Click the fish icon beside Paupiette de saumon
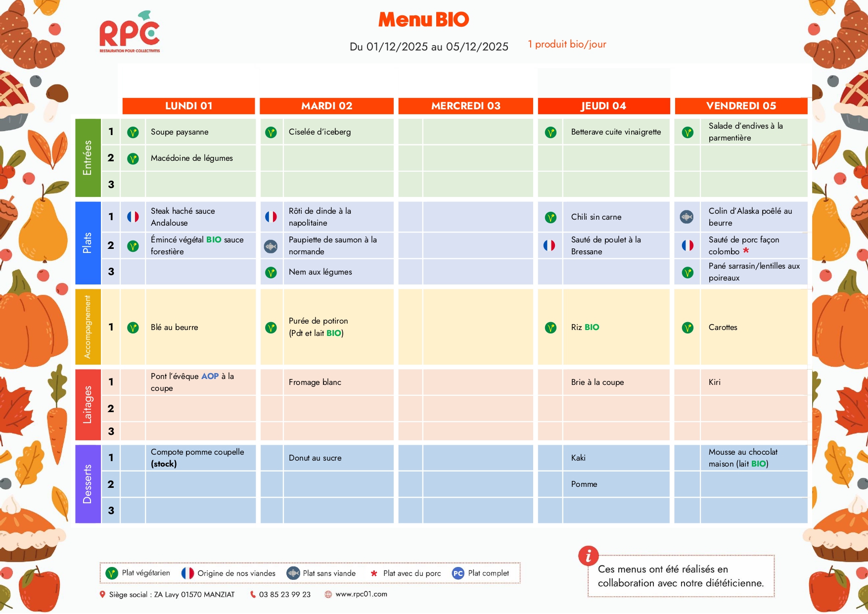 click(x=271, y=246)
